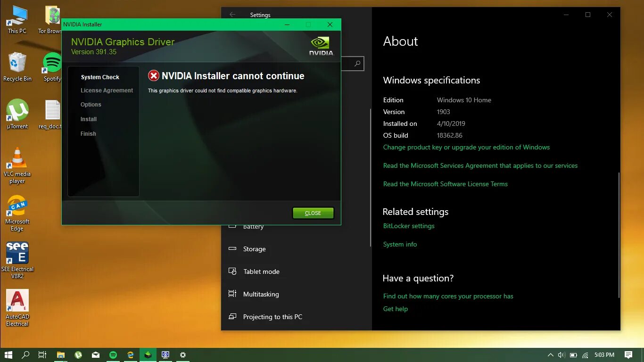Select This PC desktop icon
The width and height of the screenshot is (644, 362).
point(17,20)
